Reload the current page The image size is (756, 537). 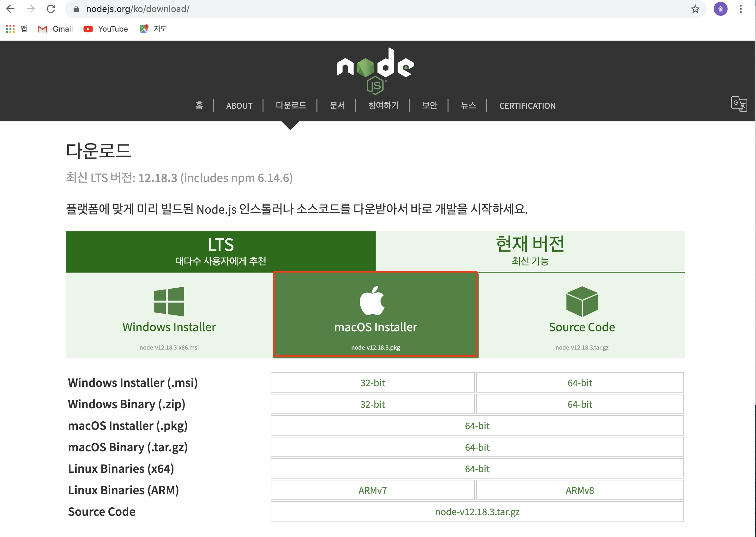pos(51,9)
